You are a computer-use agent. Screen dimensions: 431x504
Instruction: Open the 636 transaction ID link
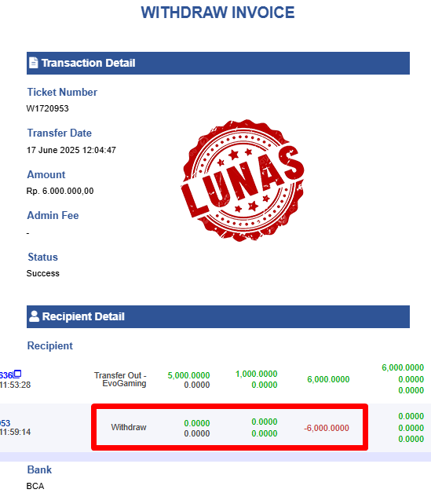pos(5,375)
